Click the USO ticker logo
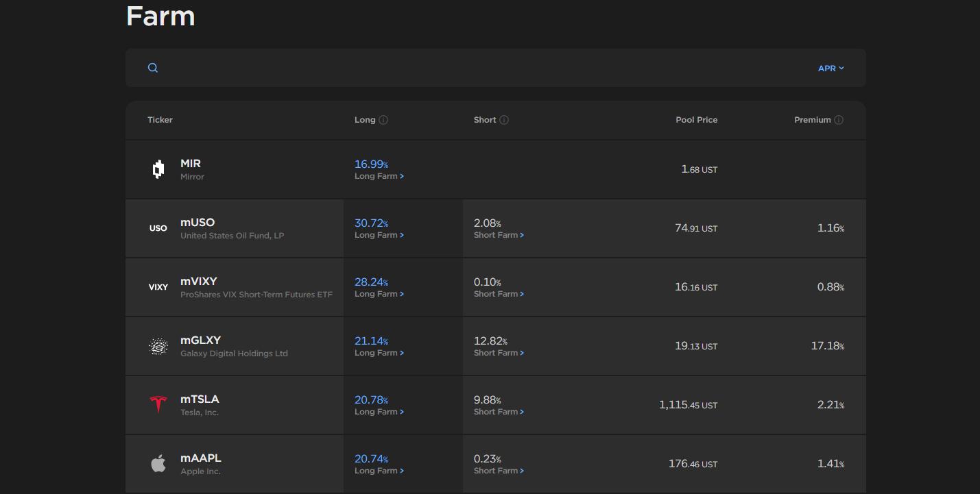Image resolution: width=980 pixels, height=494 pixels. click(158, 228)
